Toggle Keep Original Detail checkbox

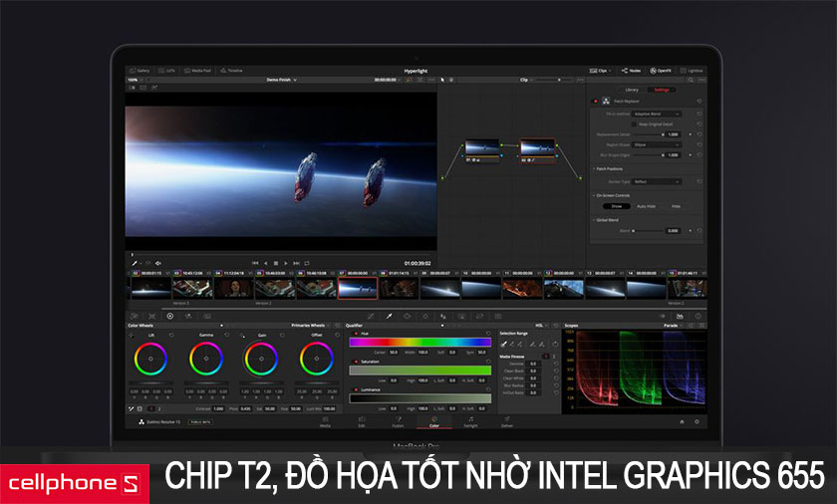coord(634,124)
